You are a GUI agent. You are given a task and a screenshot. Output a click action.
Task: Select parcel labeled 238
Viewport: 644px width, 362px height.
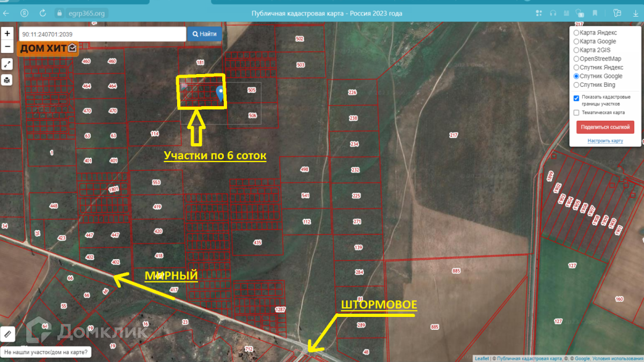coord(353,118)
